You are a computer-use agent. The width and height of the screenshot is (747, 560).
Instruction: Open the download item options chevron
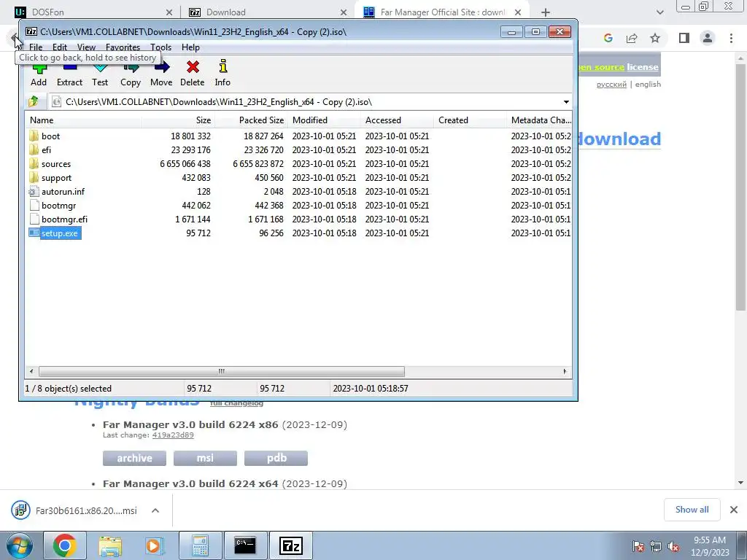point(155,510)
